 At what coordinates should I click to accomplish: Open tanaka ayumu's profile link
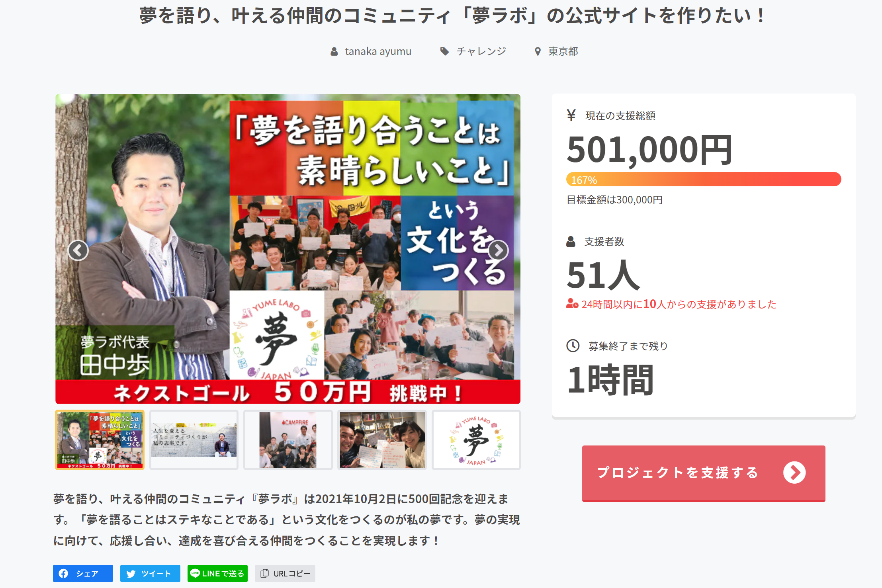[x=378, y=51]
